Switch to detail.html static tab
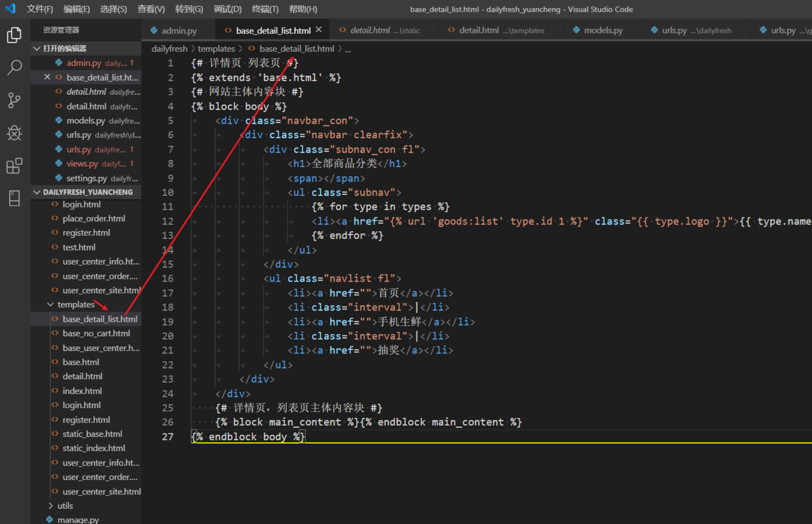 pos(384,30)
